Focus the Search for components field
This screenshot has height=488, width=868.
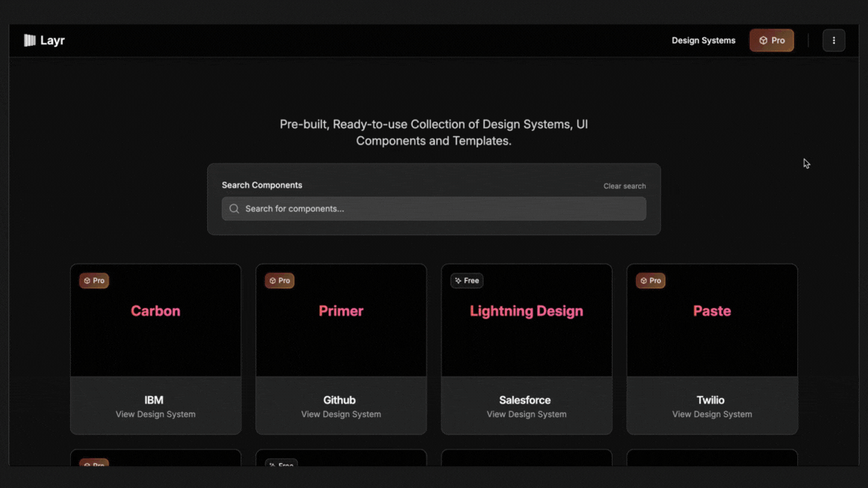433,209
